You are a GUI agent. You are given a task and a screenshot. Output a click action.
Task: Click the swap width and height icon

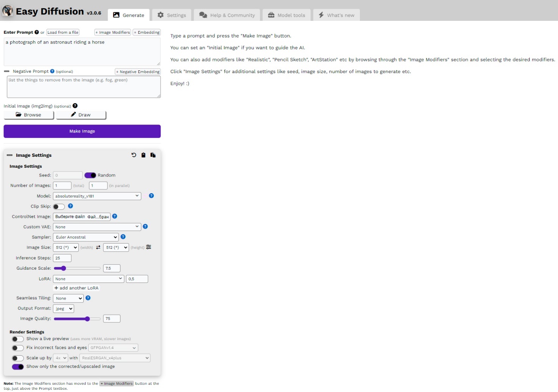click(98, 247)
